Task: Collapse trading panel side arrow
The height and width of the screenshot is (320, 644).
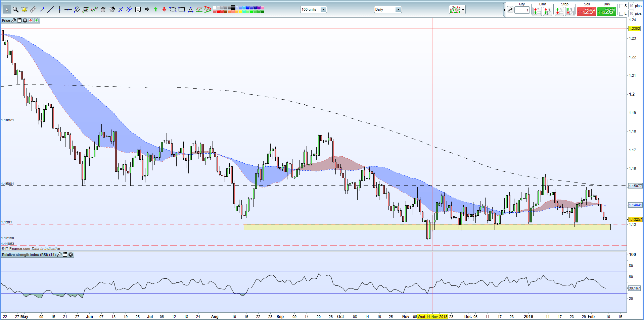Action: click(504, 10)
